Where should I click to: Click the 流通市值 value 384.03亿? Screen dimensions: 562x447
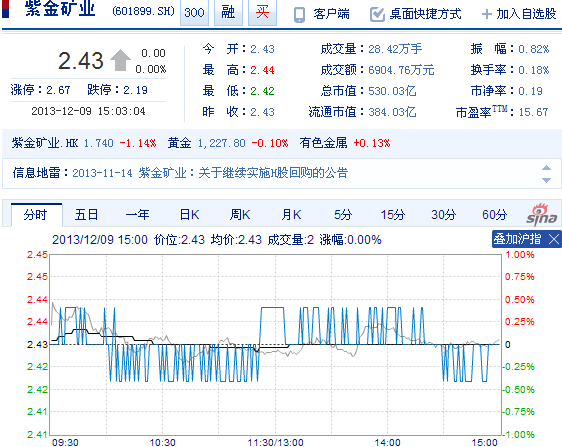click(x=392, y=112)
